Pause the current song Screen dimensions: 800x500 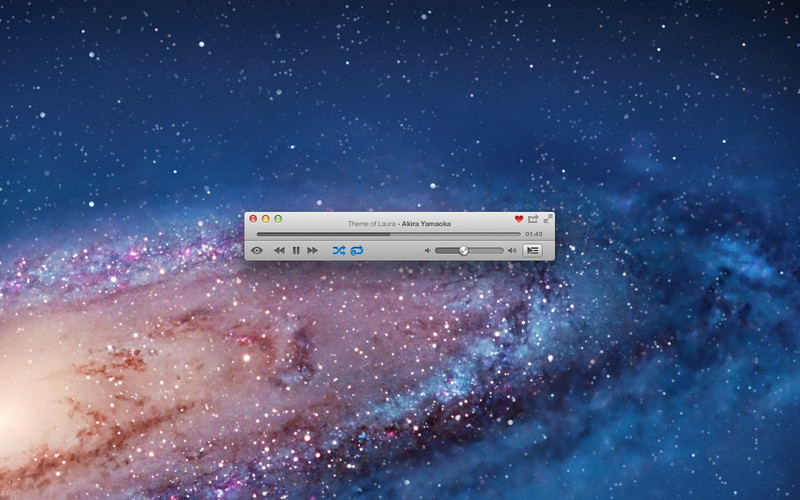[x=296, y=250]
